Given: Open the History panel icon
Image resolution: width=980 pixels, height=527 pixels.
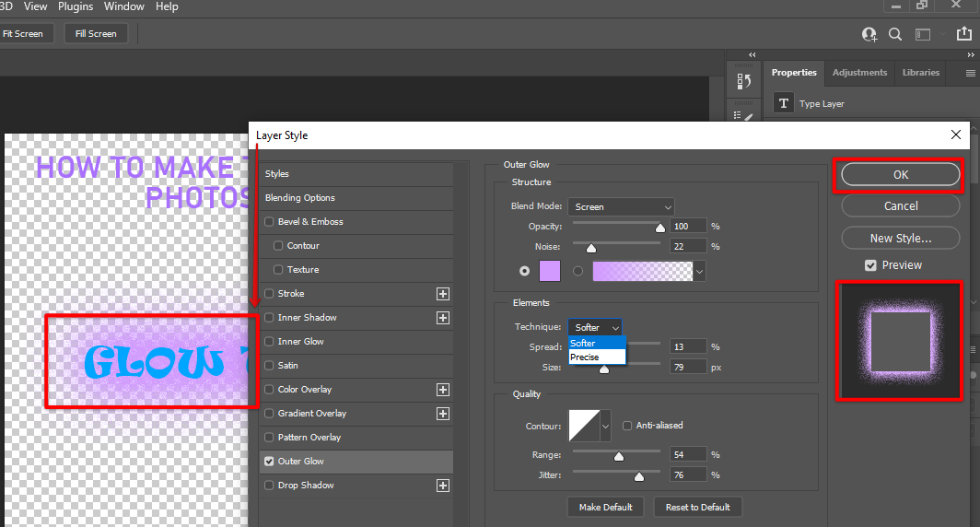Looking at the screenshot, I should coord(744,82).
